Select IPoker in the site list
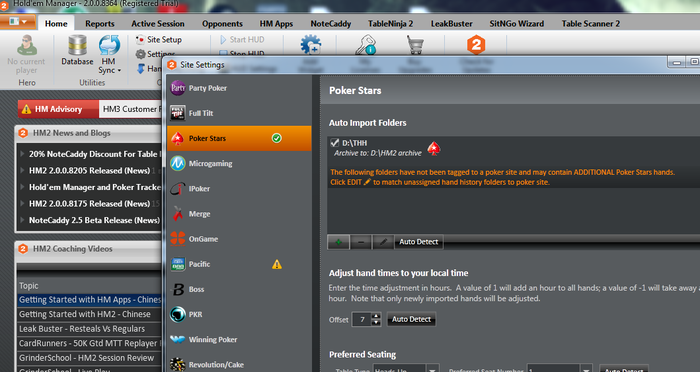Image resolution: width=700 pixels, height=372 pixels. click(239, 188)
